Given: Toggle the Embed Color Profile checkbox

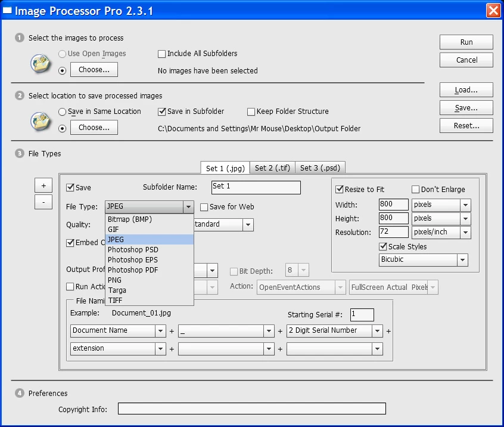Looking at the screenshot, I should 70,243.
